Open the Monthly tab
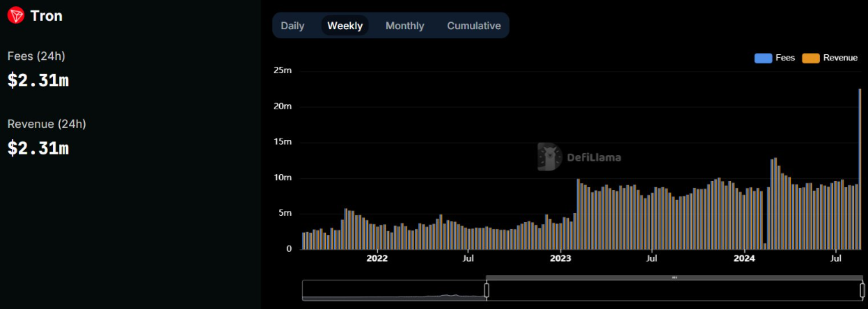 click(x=404, y=26)
